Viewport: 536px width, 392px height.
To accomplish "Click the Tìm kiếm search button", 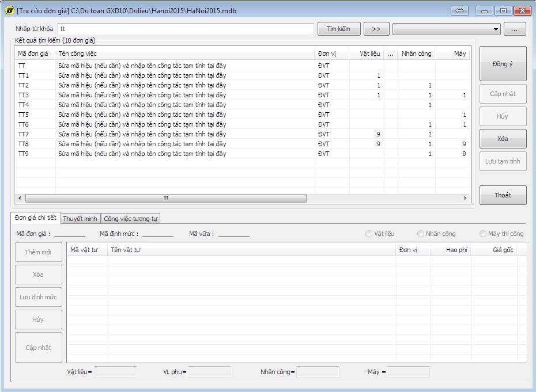I will 338,29.
